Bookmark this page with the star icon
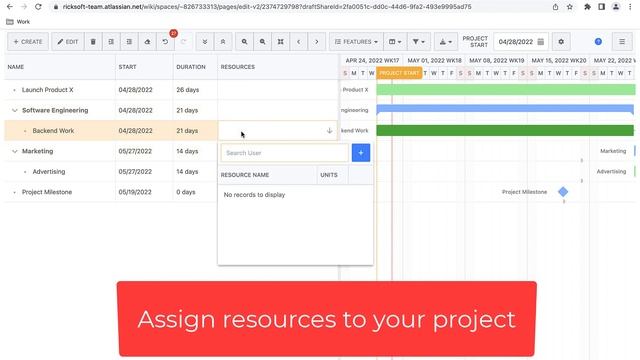 point(570,7)
